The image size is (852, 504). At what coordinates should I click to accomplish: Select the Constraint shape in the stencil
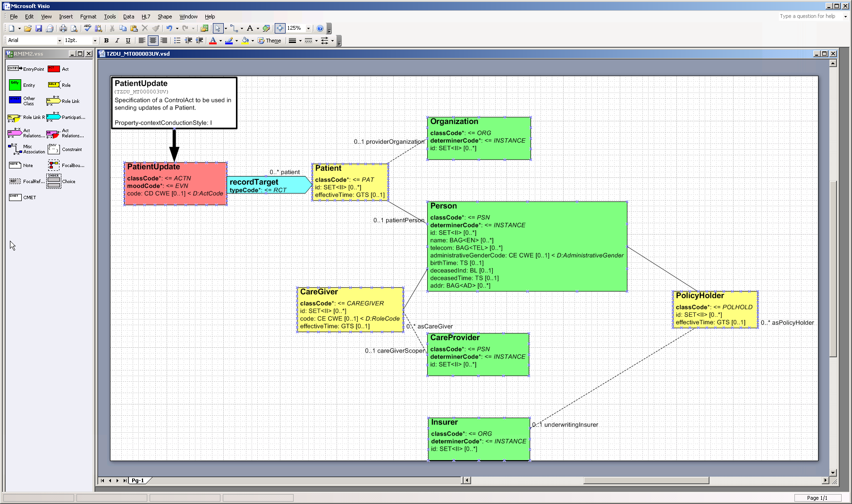pyautogui.click(x=53, y=149)
